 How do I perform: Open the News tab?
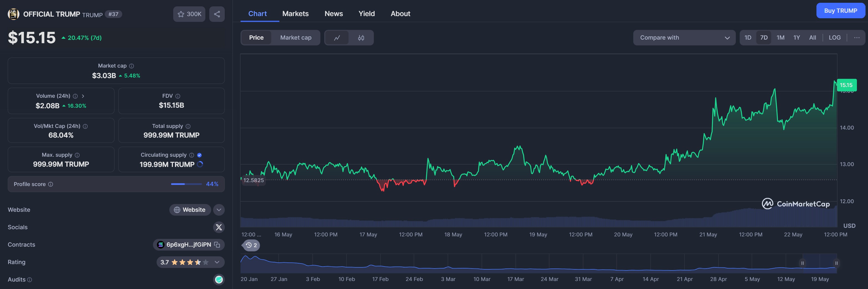pyautogui.click(x=334, y=14)
